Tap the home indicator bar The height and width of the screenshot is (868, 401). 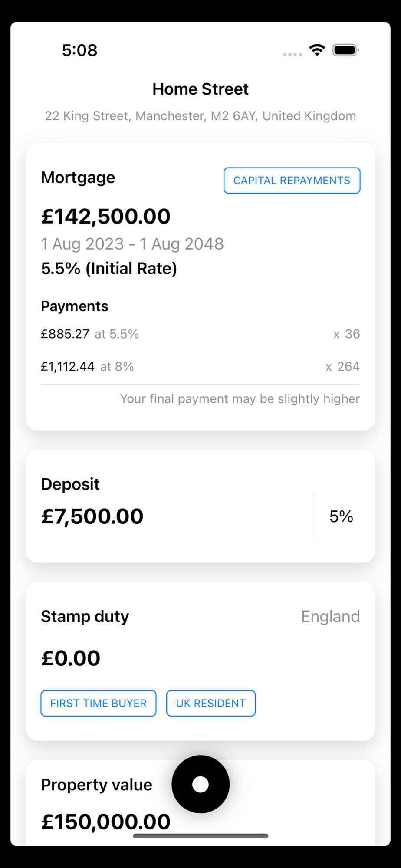[x=200, y=836]
